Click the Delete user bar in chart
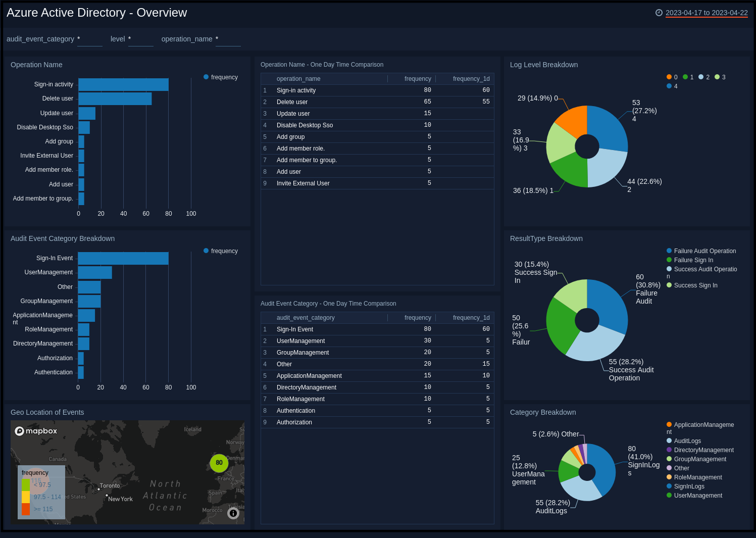 tap(115, 99)
